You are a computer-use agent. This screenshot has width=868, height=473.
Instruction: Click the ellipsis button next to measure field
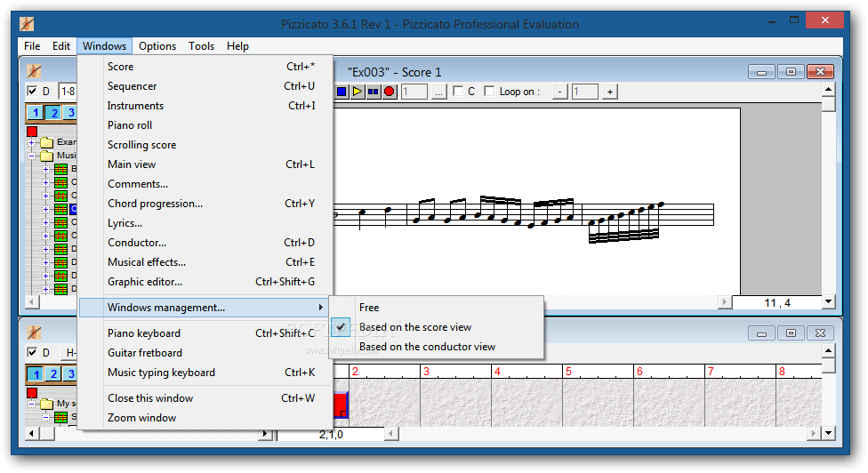tap(438, 92)
